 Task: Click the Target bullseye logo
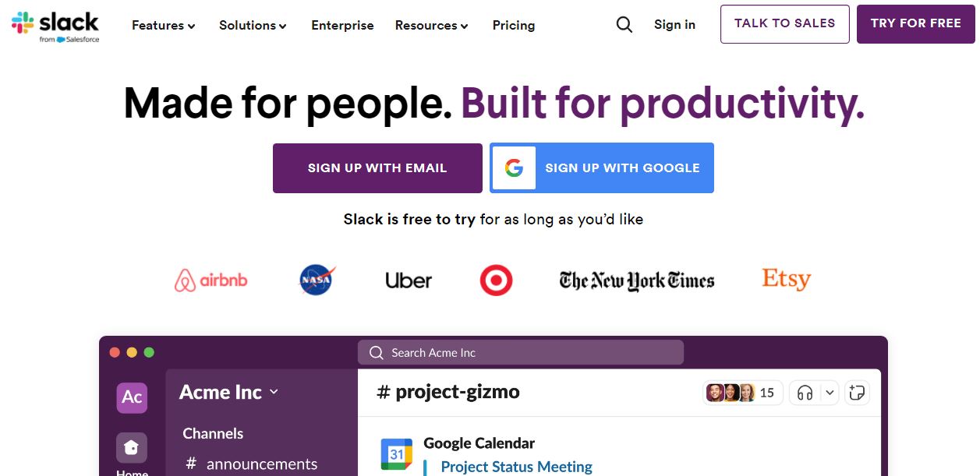click(x=496, y=280)
